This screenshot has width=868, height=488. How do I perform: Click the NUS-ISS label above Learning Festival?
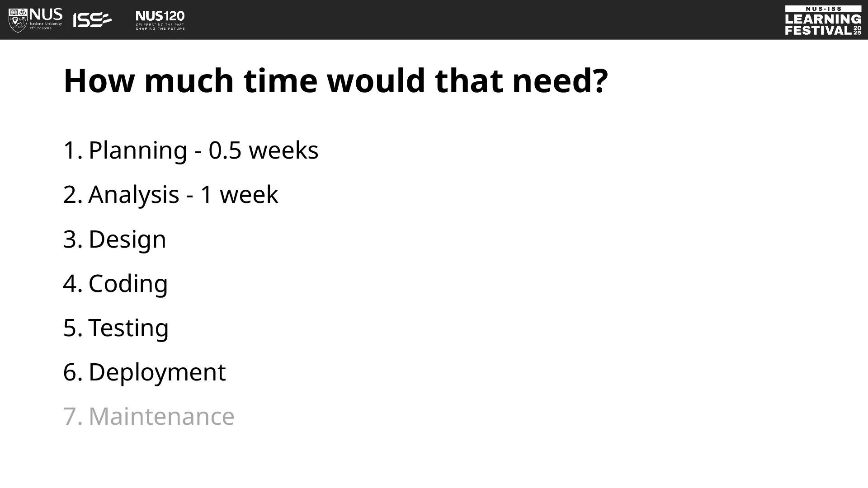[823, 9]
